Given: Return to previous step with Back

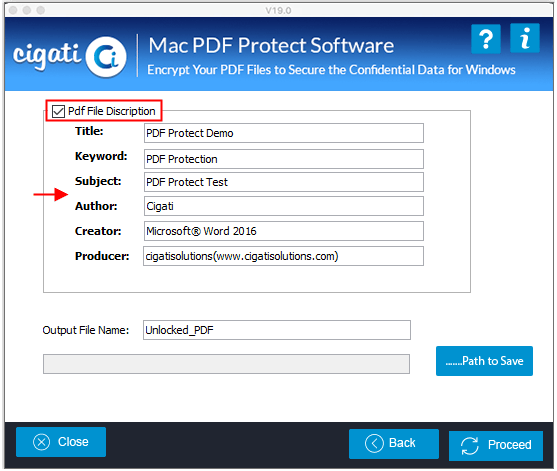Looking at the screenshot, I should pyautogui.click(x=394, y=443).
